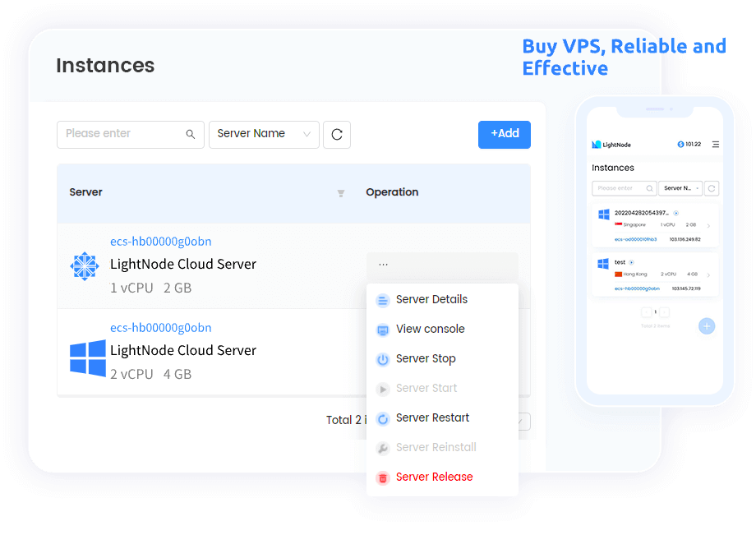Choose Server Release from the operations menu
The width and height of the screenshot is (756, 535).
[x=434, y=477]
